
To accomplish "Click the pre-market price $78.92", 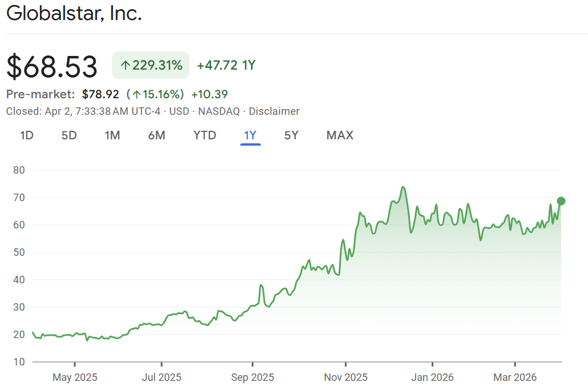I will pyautogui.click(x=100, y=94).
